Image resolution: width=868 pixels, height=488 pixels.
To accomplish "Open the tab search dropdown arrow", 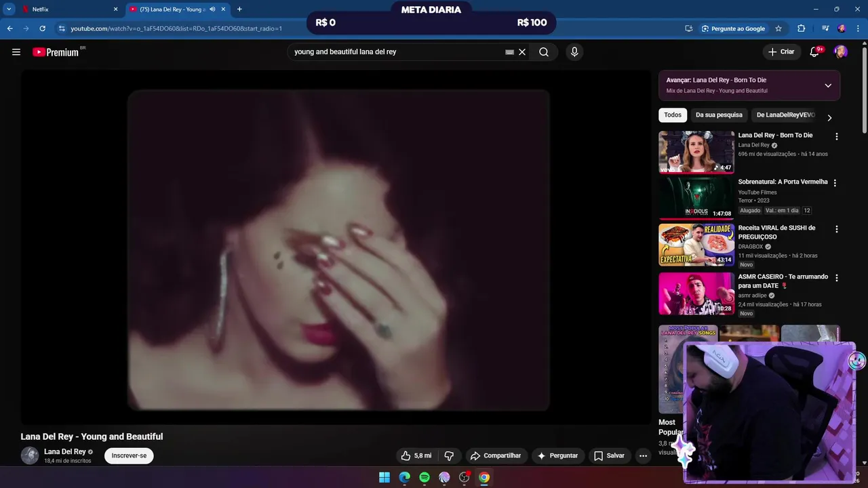I will pyautogui.click(x=9, y=9).
